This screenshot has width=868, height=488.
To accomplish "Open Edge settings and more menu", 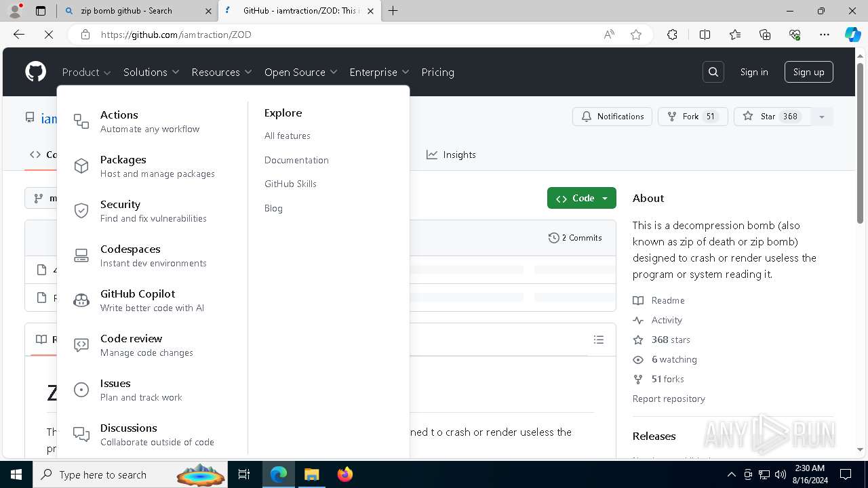I will point(825,35).
